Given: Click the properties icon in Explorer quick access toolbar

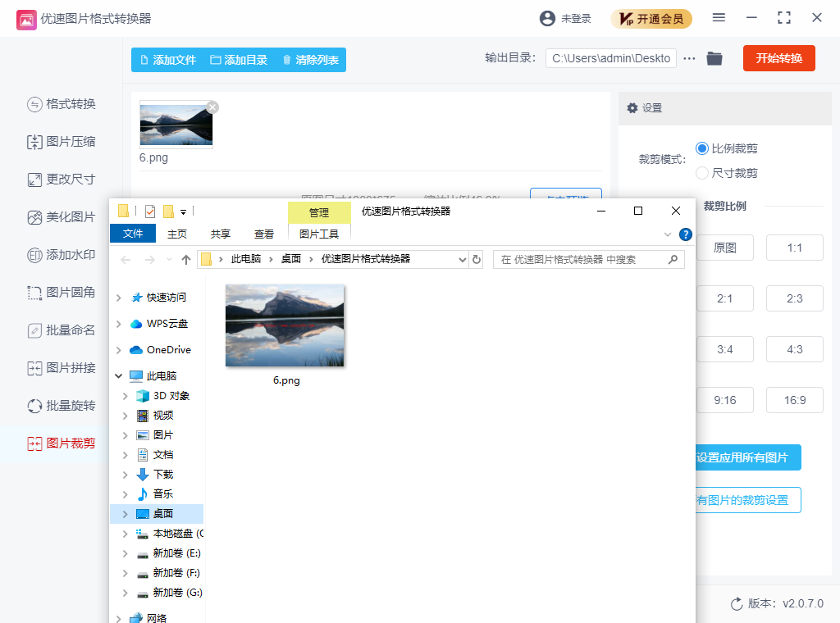Looking at the screenshot, I should [150, 211].
